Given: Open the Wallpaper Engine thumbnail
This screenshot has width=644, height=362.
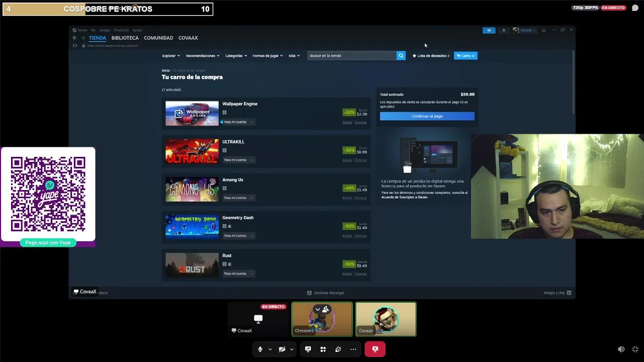Looking at the screenshot, I should (x=192, y=113).
